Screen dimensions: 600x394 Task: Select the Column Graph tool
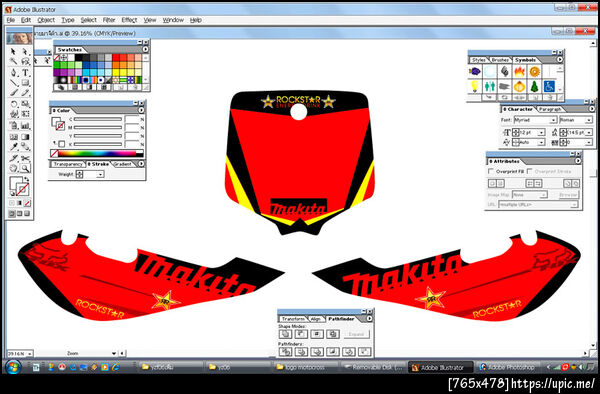(x=25, y=125)
